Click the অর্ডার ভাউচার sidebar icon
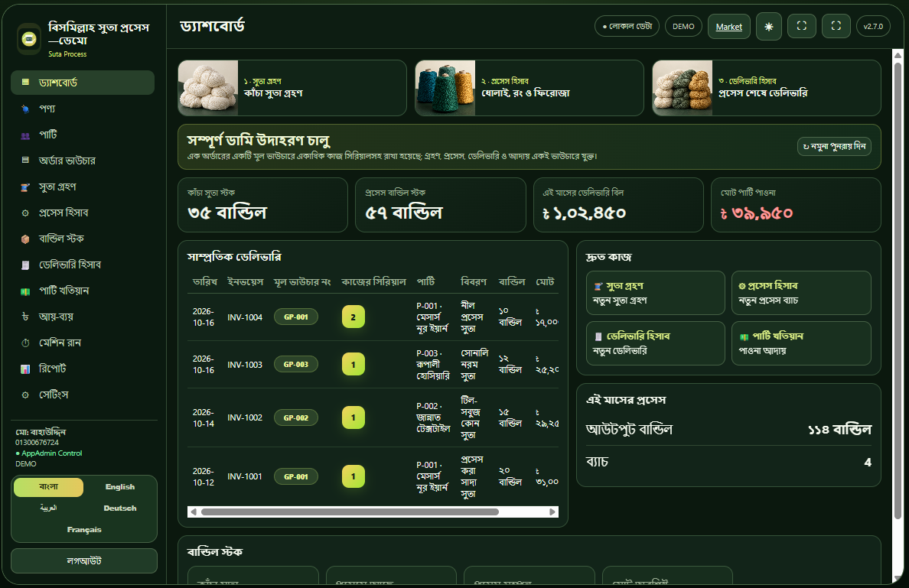909x588 pixels. pyautogui.click(x=25, y=161)
